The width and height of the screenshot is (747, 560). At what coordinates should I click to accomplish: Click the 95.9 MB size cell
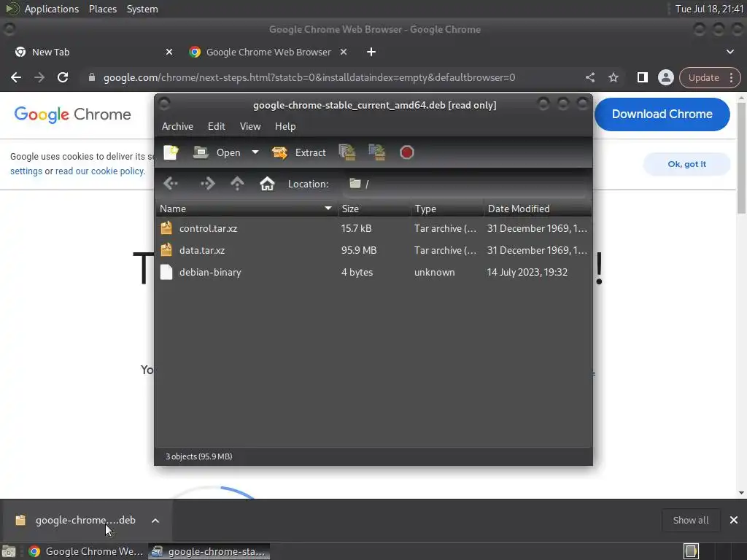point(359,251)
